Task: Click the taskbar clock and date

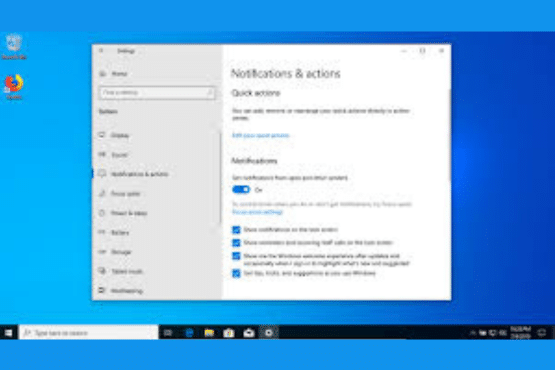Action: [x=520, y=332]
